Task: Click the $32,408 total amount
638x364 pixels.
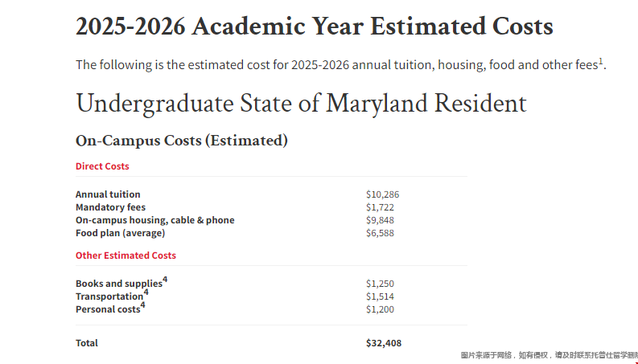Action: (x=384, y=343)
